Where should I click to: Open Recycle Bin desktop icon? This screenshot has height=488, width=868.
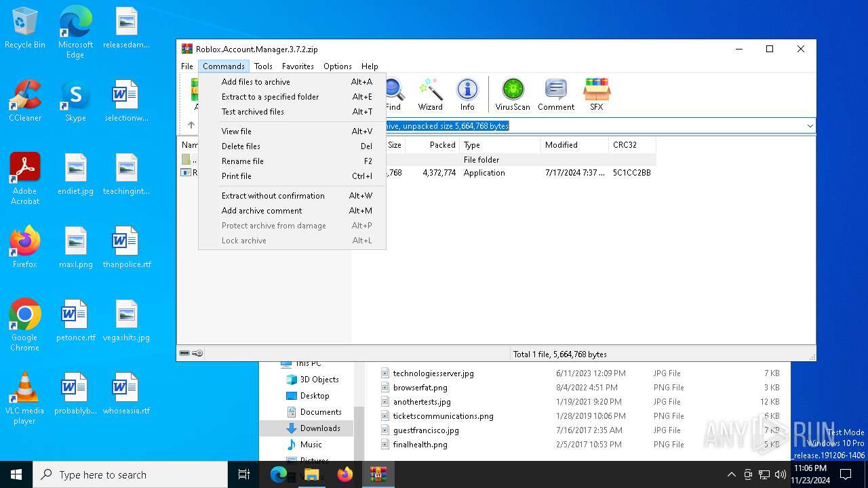25,28
